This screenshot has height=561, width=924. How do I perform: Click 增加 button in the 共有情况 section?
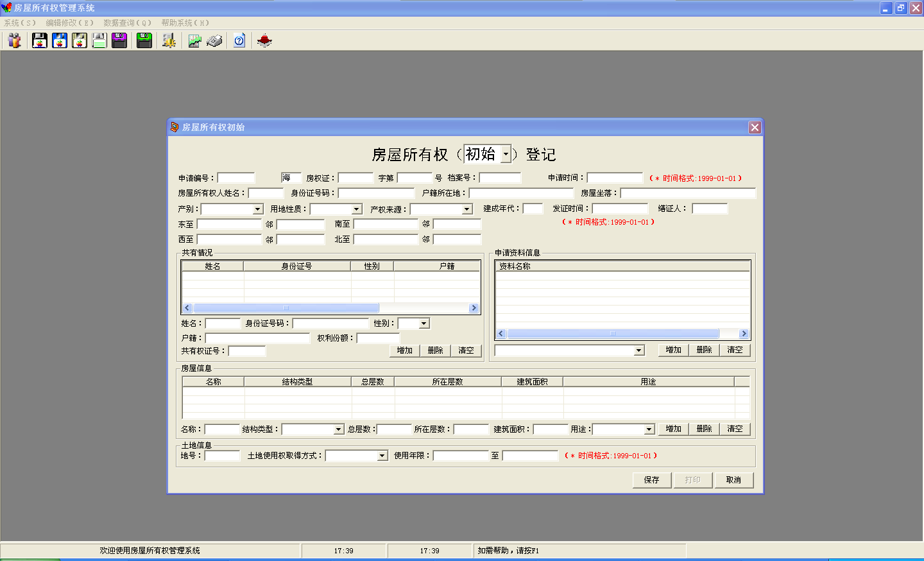coord(404,350)
